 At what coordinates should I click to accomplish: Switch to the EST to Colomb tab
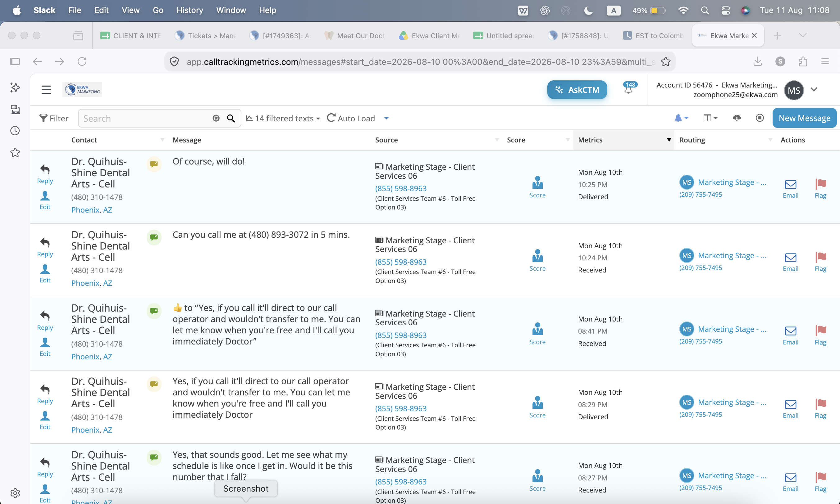(653, 35)
